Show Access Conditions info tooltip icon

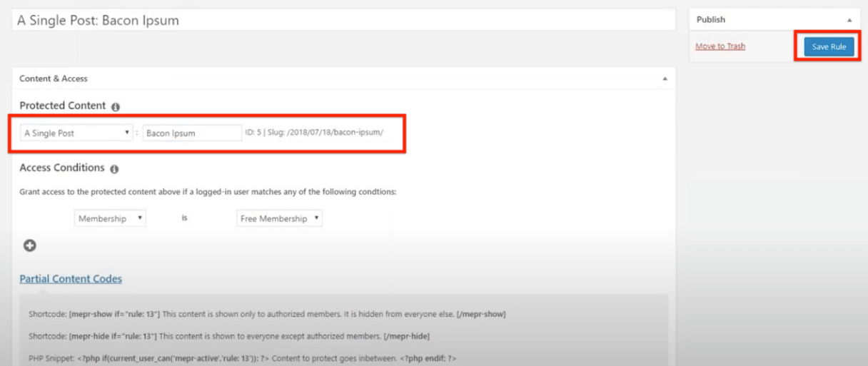coord(115,169)
